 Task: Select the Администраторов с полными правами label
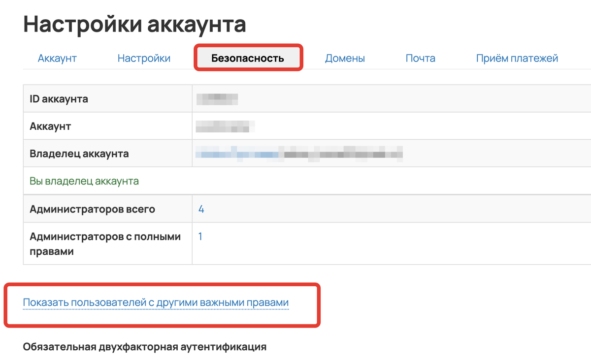(105, 244)
